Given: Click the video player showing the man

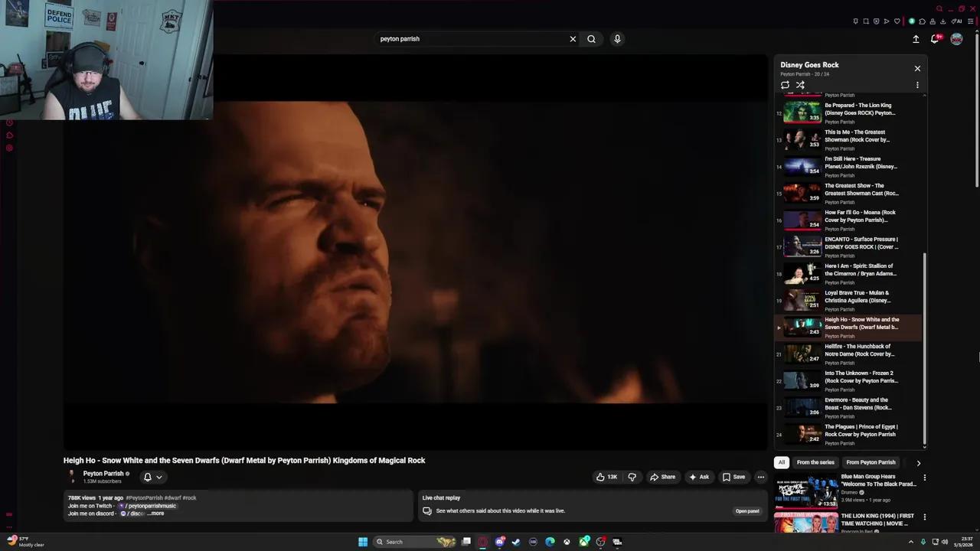Looking at the screenshot, I should click(415, 253).
